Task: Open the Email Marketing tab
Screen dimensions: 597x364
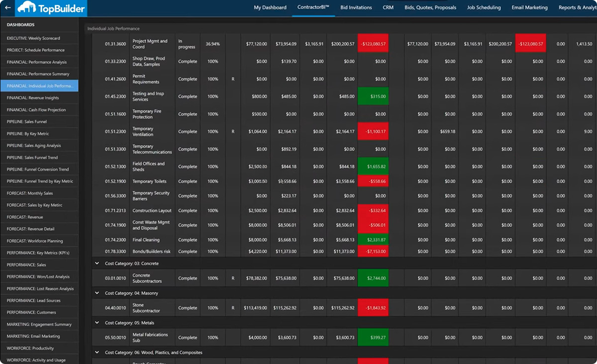Action: (x=530, y=7)
